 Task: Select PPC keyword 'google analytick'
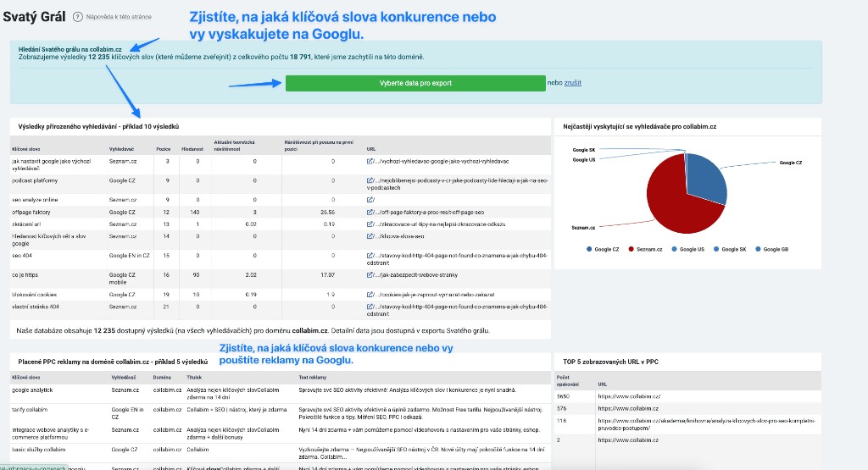click(x=33, y=390)
